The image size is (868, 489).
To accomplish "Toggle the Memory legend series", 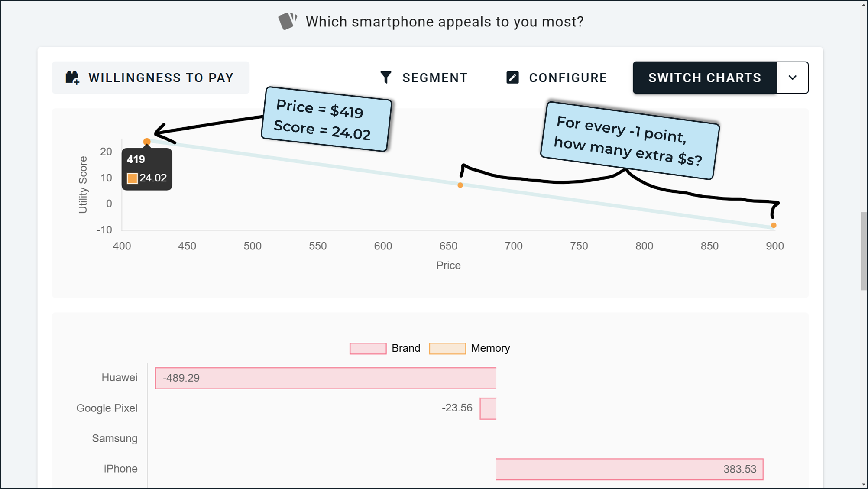I will coord(490,348).
